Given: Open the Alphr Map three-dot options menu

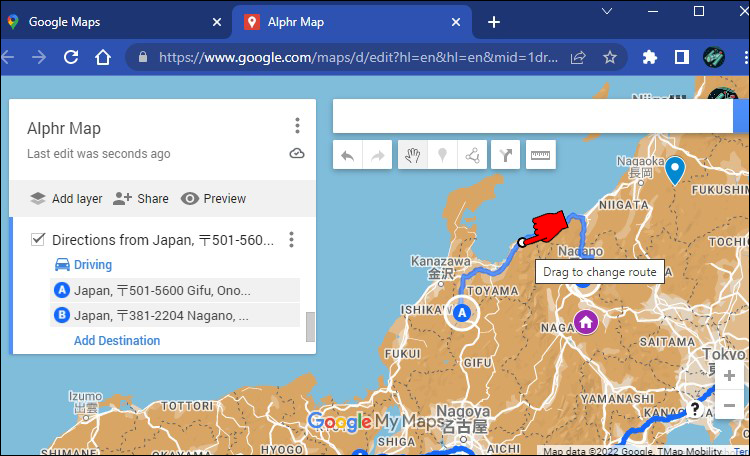Looking at the screenshot, I should [x=297, y=126].
